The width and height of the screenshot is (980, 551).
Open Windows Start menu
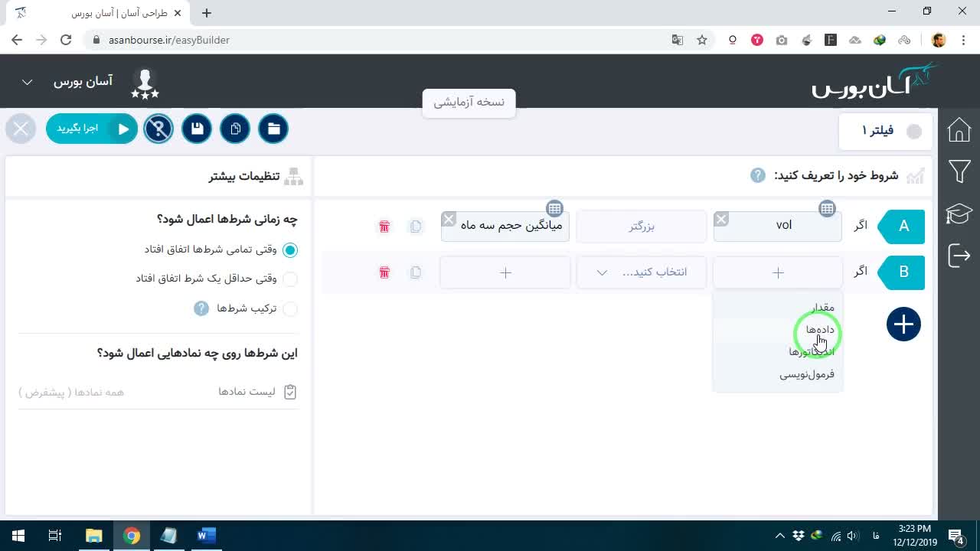point(18,536)
